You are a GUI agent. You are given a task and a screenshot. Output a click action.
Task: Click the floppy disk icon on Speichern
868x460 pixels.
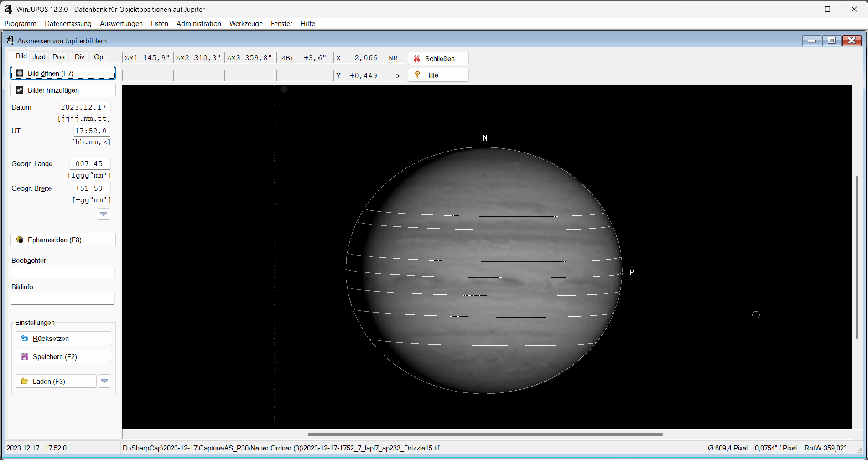25,356
